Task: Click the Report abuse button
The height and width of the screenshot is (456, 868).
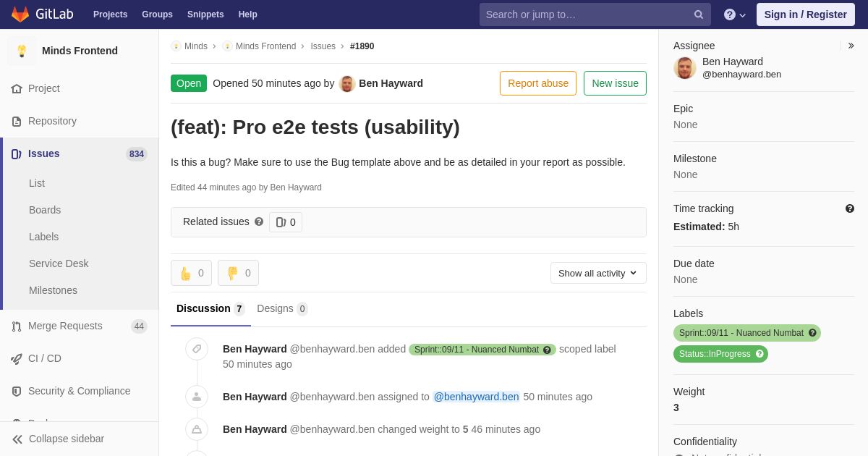Action: tap(538, 83)
